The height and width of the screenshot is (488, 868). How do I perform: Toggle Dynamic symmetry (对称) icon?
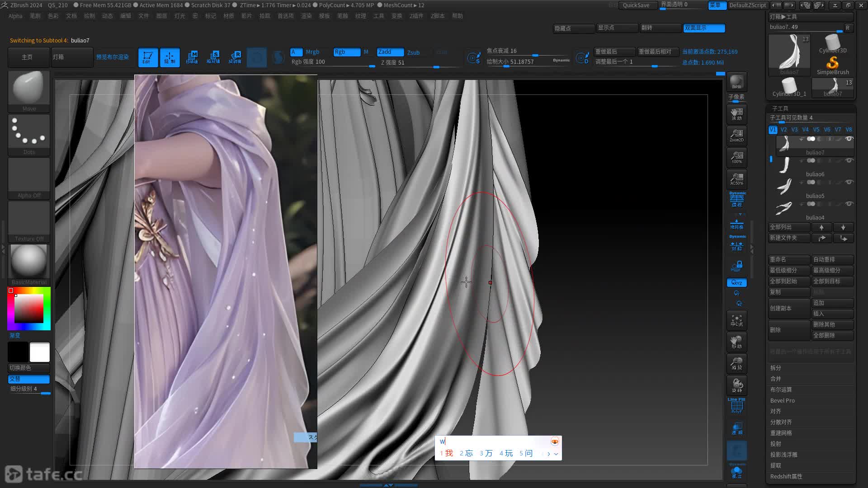tap(736, 244)
